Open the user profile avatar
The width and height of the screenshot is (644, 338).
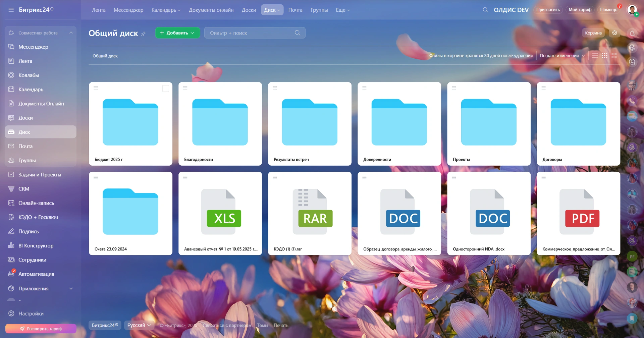(632, 10)
